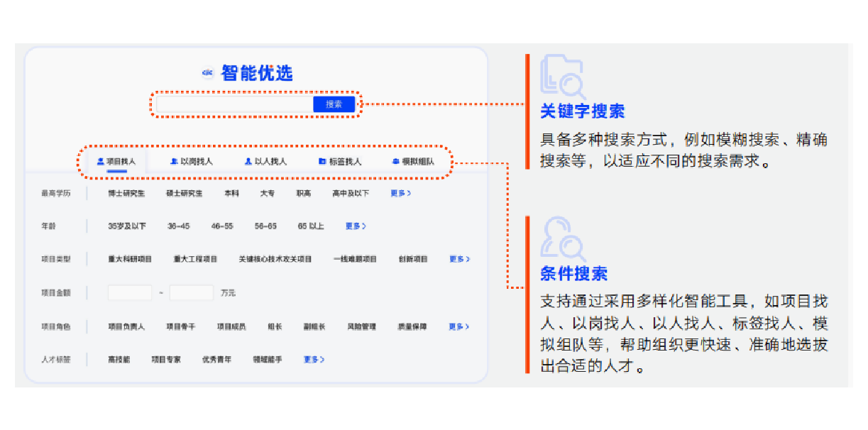
Task: Pick the 高技能 talent tag
Action: pyautogui.click(x=119, y=360)
